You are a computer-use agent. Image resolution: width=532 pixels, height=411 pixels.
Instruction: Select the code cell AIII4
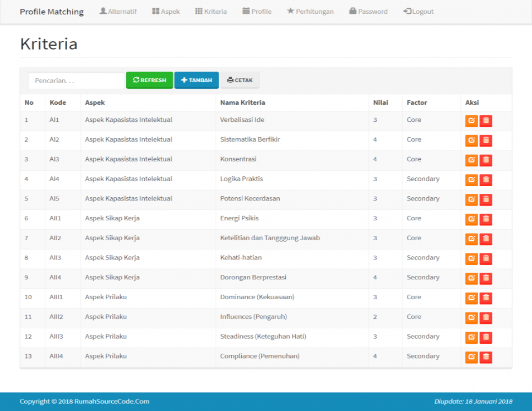pos(56,356)
